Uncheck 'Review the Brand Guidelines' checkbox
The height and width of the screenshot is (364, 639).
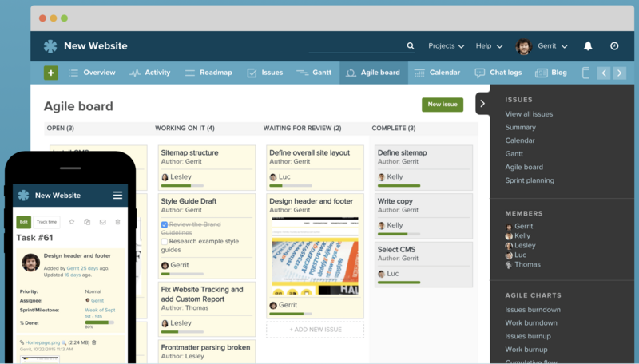pos(165,225)
